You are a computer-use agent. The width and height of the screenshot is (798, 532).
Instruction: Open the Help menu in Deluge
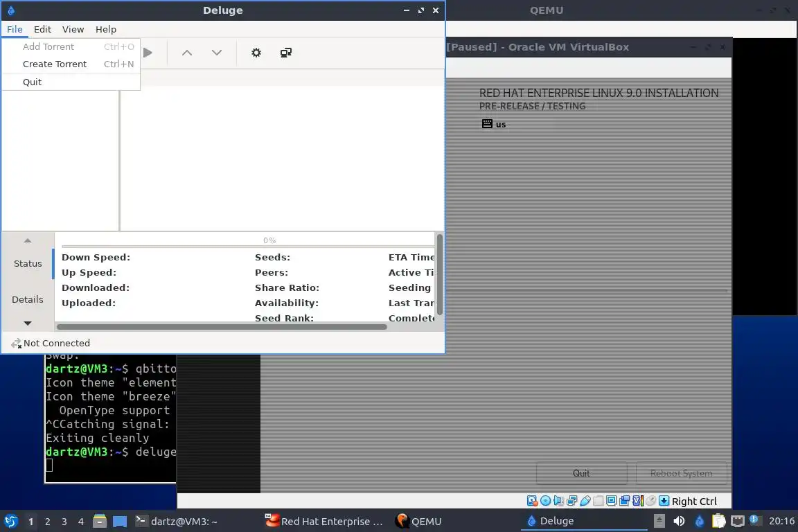pyautogui.click(x=106, y=30)
